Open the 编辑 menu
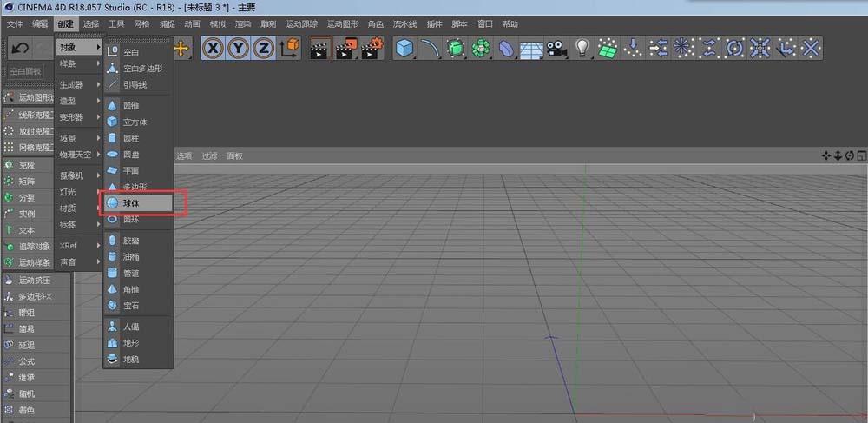 point(41,24)
